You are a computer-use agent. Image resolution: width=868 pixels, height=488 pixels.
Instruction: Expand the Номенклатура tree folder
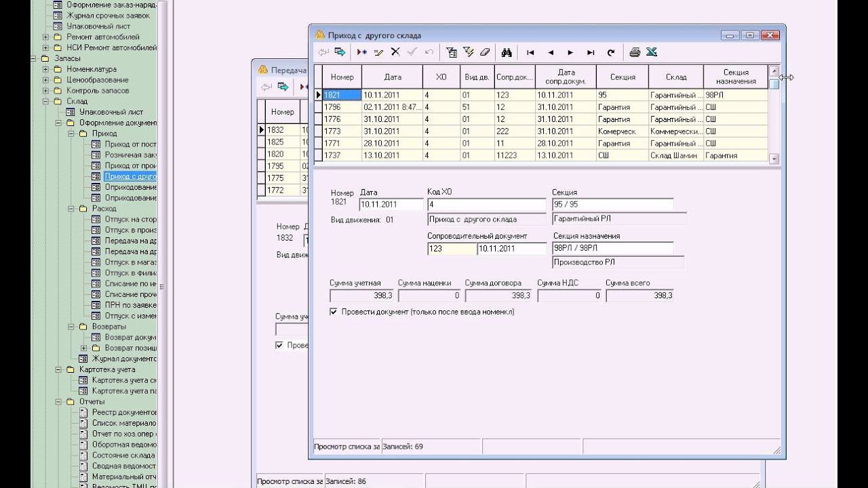click(46, 69)
